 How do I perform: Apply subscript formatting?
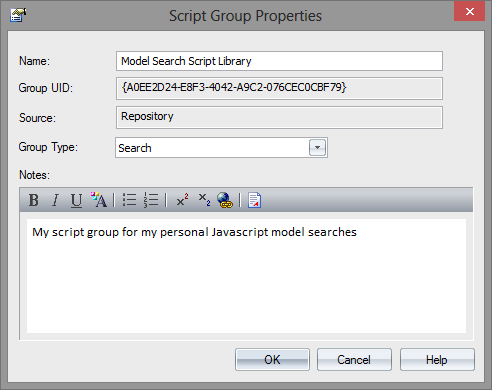point(204,200)
